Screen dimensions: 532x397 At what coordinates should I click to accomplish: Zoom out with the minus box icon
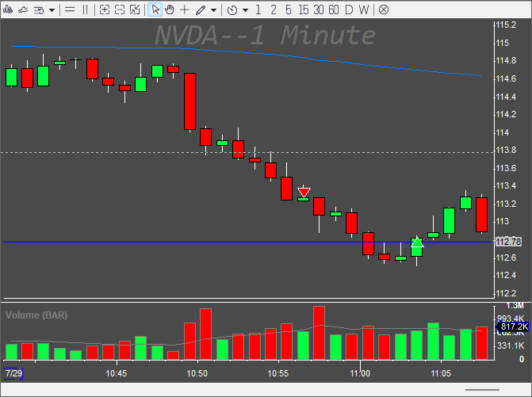point(120,10)
